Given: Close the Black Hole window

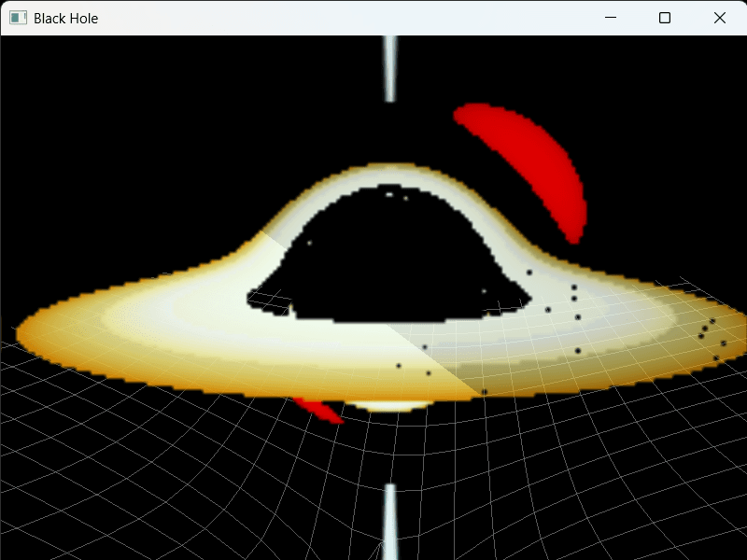Looking at the screenshot, I should point(719,18).
